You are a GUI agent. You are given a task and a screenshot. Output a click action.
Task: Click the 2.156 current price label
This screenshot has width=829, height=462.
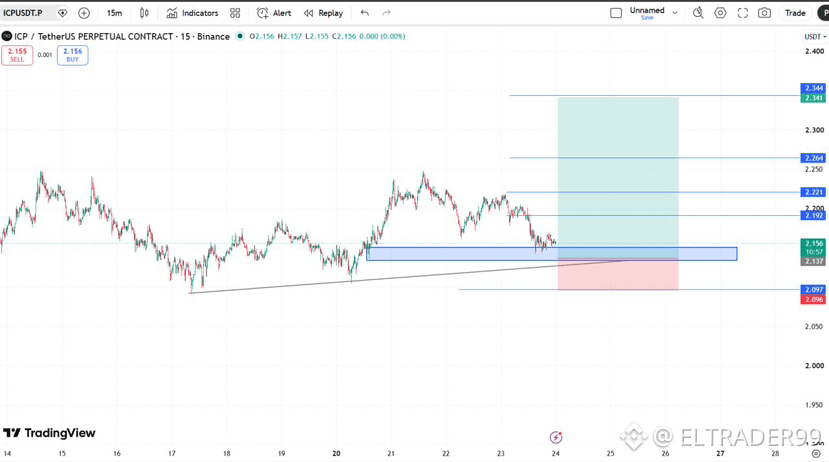coord(813,243)
